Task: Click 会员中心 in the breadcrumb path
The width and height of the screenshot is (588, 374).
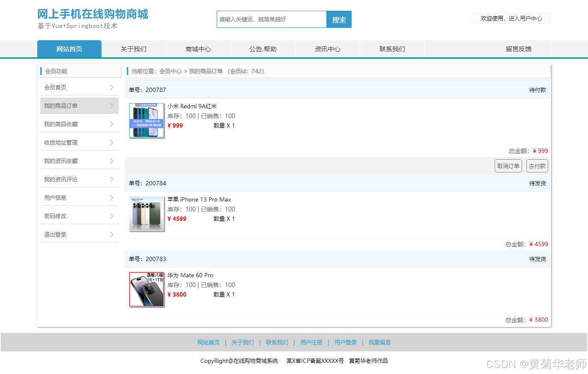Action: (x=170, y=71)
